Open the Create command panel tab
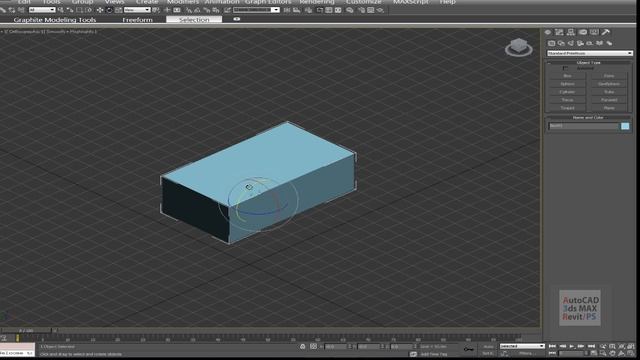 click(x=548, y=32)
